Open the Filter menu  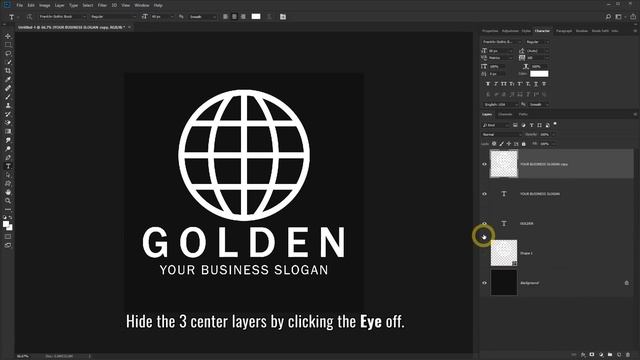click(x=102, y=5)
